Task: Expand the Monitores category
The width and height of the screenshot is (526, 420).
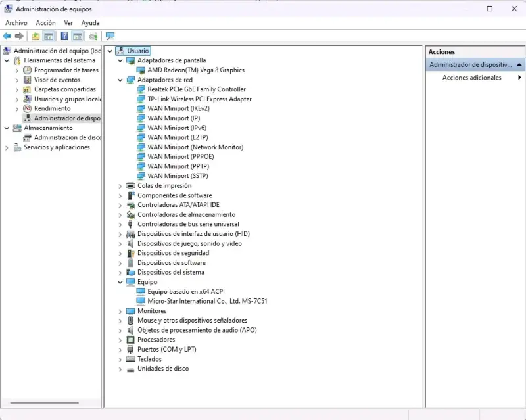Action: tap(120, 312)
